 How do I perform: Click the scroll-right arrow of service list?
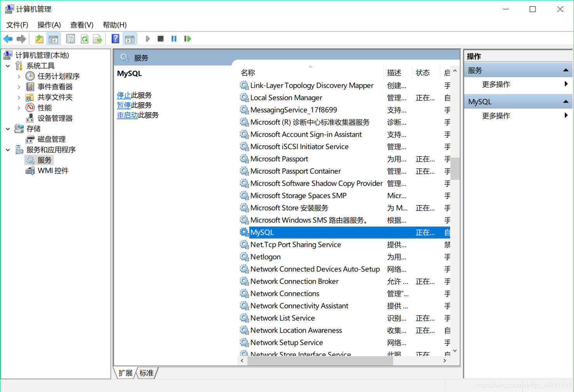445,361
